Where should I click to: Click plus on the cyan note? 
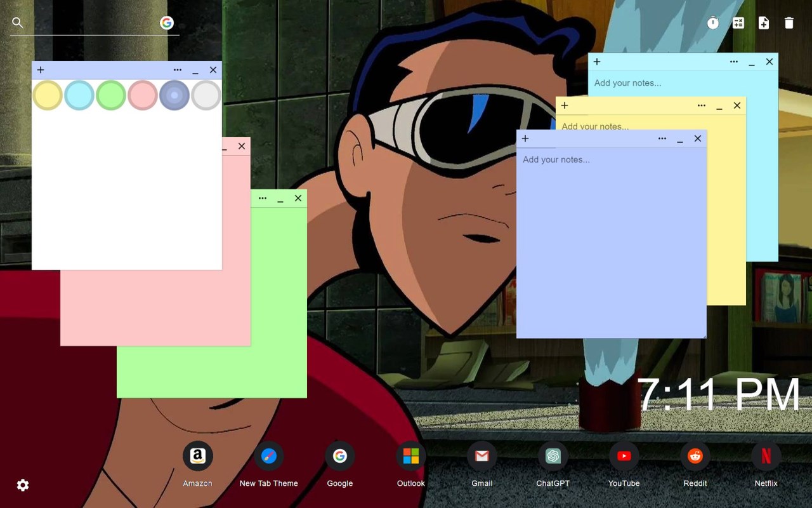[597, 62]
